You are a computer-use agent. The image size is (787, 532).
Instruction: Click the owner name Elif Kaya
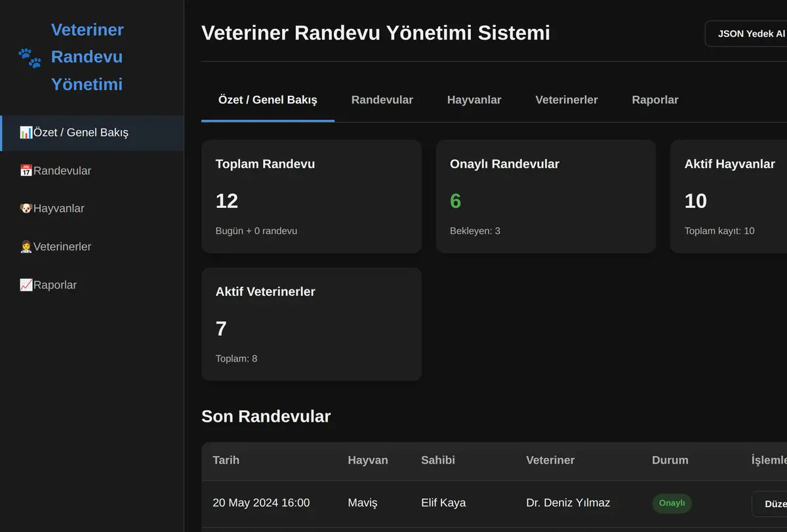443,503
